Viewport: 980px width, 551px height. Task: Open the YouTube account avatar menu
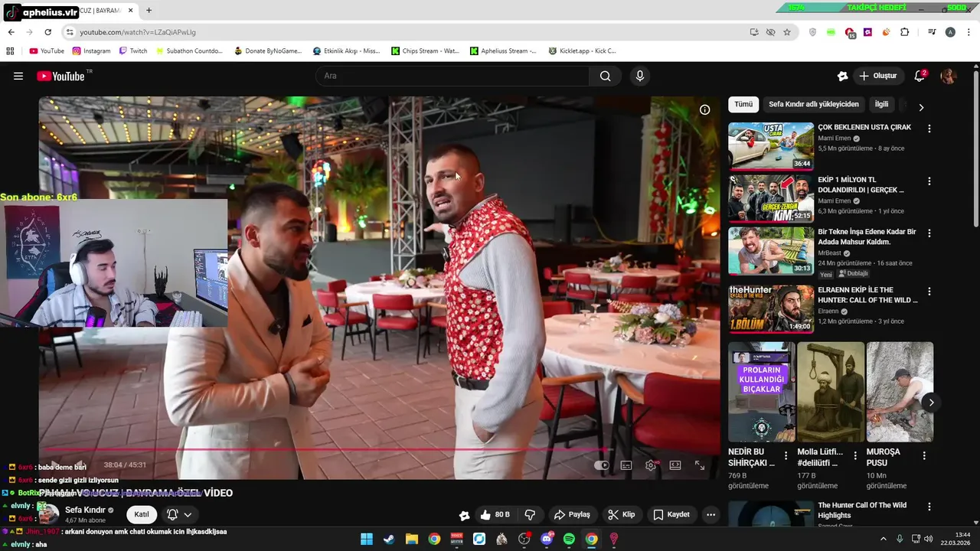tap(949, 76)
